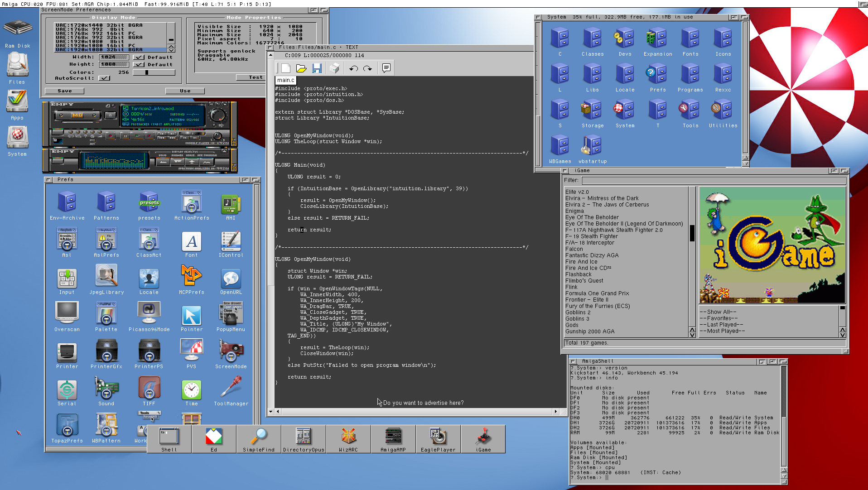The height and width of the screenshot is (490, 868).
Task: Select UAE:1768x 992 16bit PC display mode
Action: coord(111,34)
